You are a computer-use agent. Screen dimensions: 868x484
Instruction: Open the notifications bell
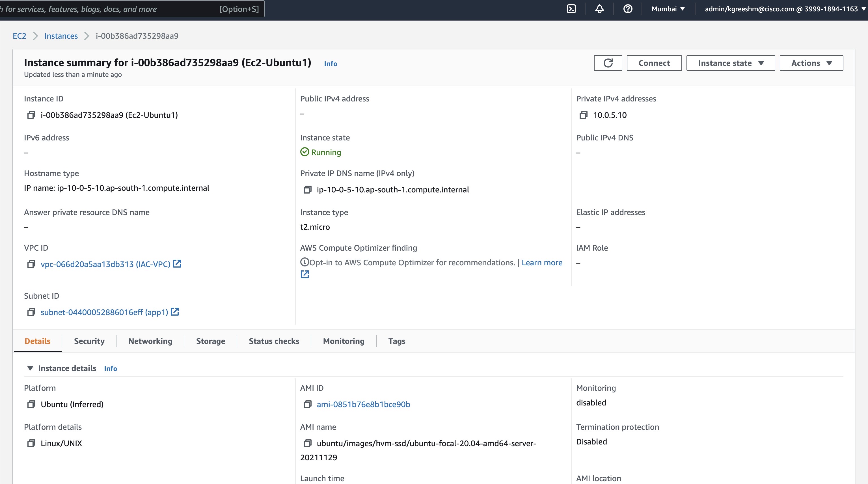[x=599, y=9]
